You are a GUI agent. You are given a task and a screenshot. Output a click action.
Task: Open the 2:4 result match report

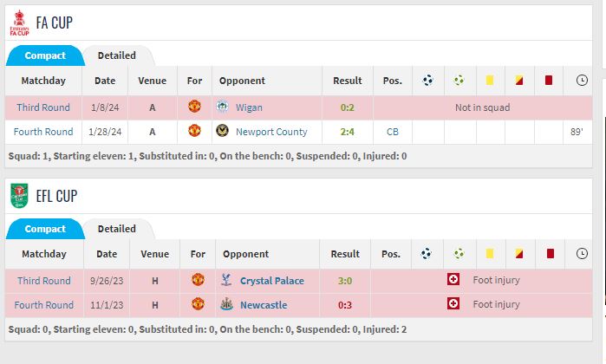tap(347, 132)
